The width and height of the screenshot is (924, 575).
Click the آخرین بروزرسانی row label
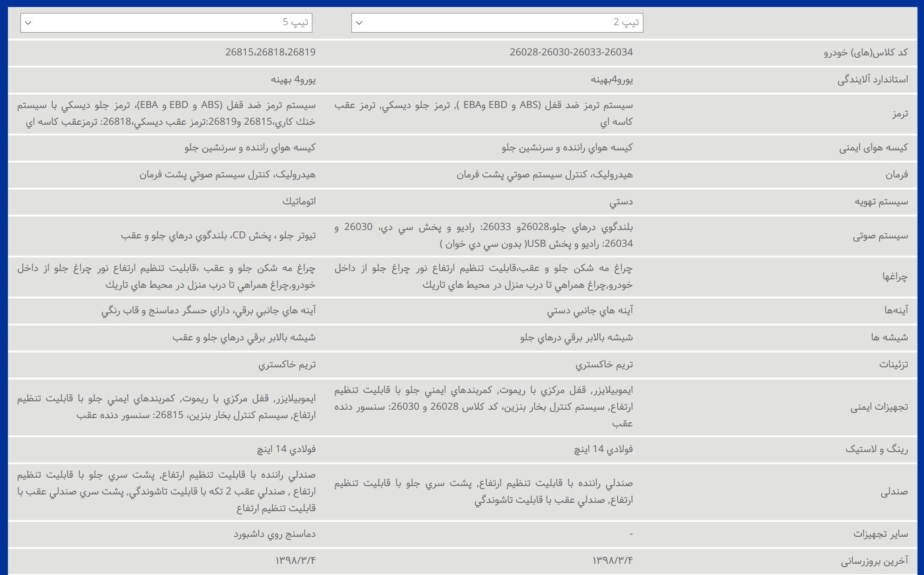[x=875, y=561]
